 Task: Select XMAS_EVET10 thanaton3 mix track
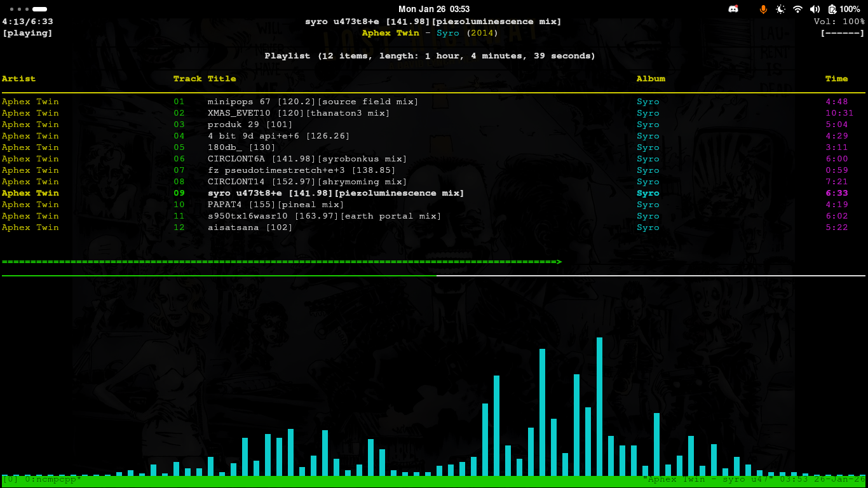click(x=299, y=113)
